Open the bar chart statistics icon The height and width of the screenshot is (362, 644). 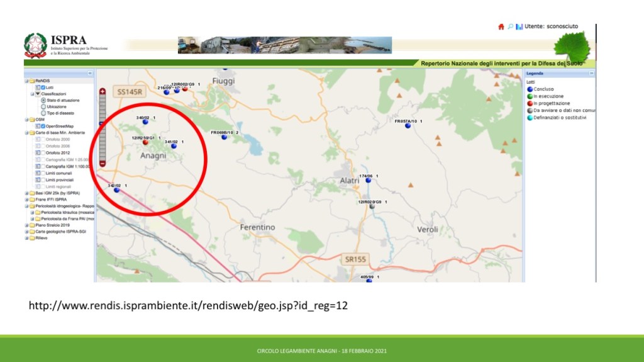click(519, 27)
